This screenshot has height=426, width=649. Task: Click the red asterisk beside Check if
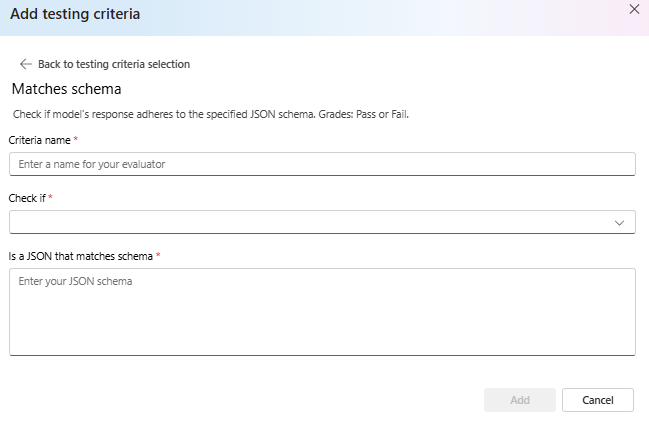(x=50, y=197)
